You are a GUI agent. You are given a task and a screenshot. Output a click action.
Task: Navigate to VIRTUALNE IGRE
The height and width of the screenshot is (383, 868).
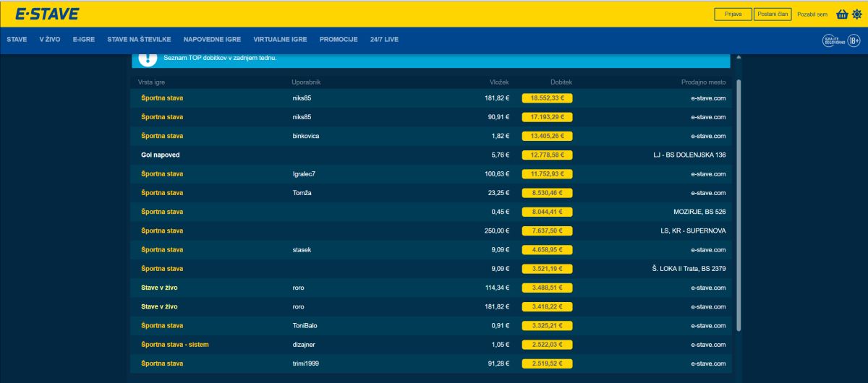point(280,40)
